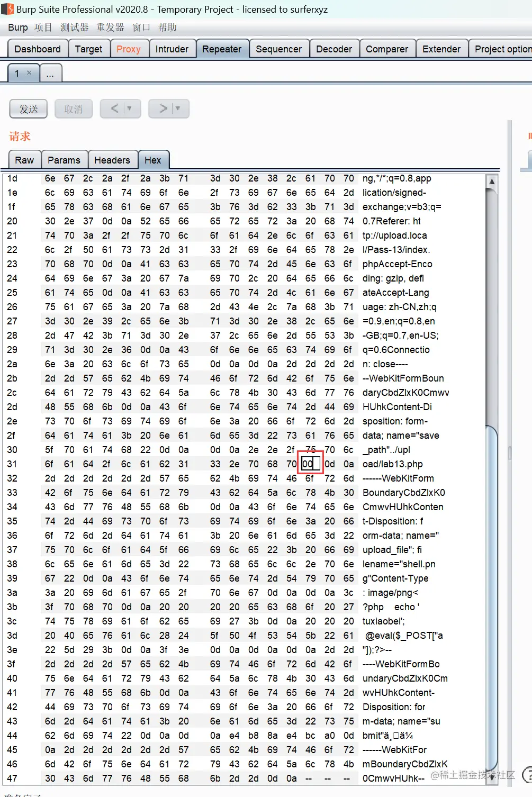Open the 项目 menu

pos(43,28)
